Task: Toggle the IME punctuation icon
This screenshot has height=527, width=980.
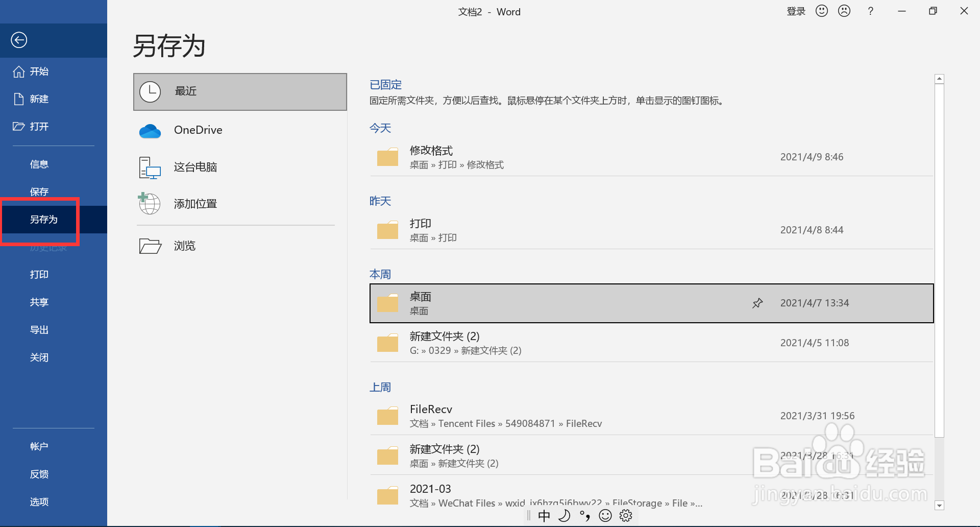Action: 585,516
